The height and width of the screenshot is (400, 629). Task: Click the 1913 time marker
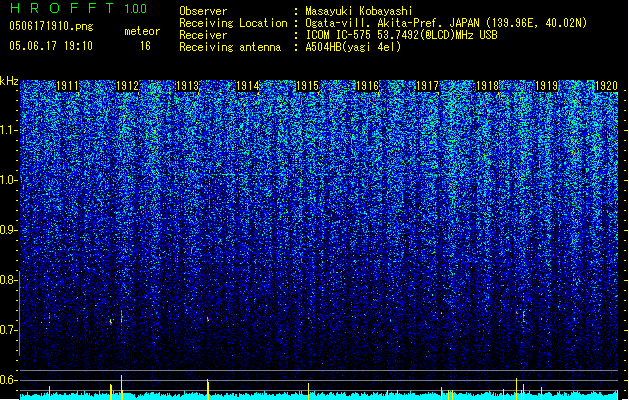tap(187, 86)
